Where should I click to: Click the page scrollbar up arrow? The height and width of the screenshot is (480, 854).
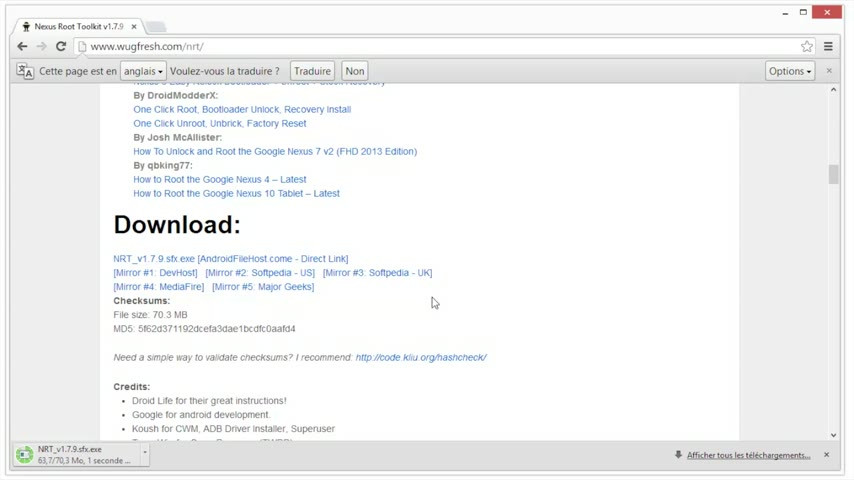833,90
